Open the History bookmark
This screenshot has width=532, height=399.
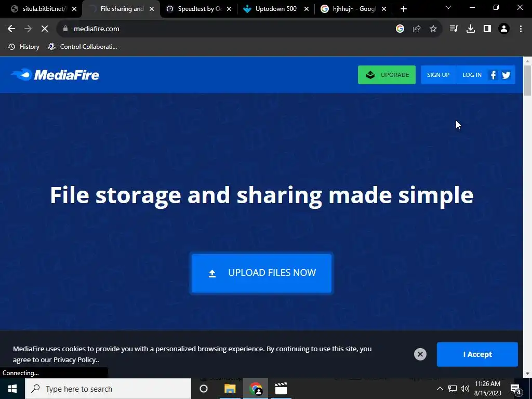point(24,47)
